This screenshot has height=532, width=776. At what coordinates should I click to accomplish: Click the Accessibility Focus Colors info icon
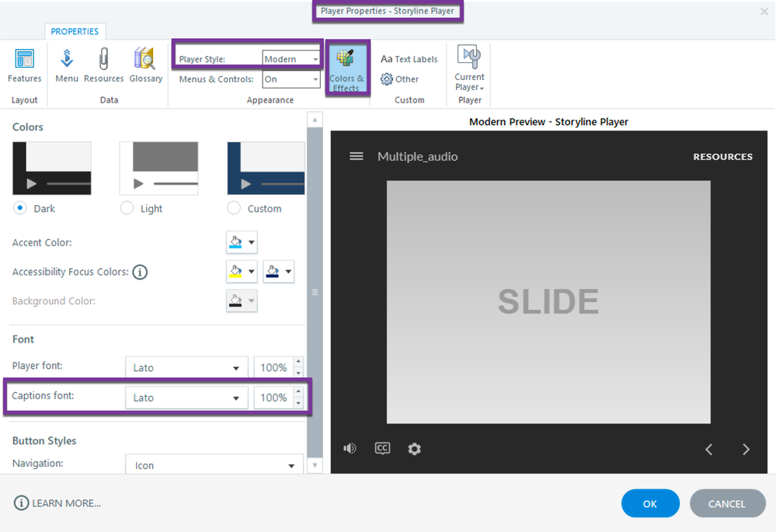140,272
